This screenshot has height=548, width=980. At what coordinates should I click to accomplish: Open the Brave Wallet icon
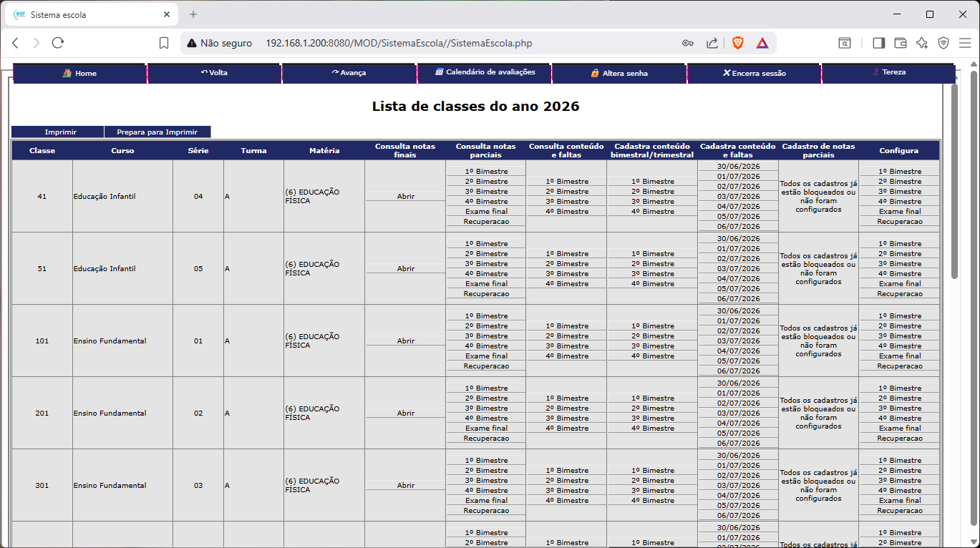point(901,43)
